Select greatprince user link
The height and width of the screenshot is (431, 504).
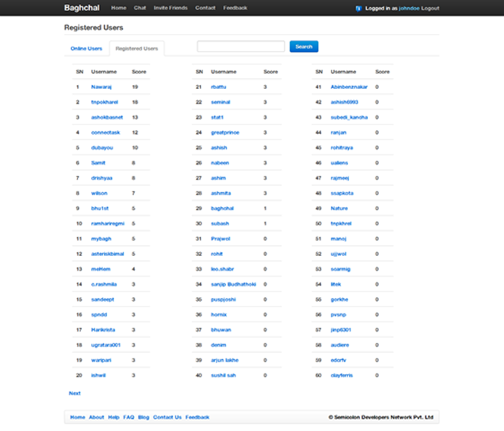[x=225, y=132]
